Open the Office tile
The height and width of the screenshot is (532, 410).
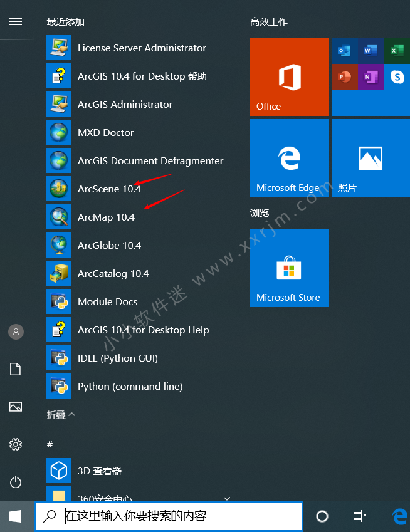coord(289,76)
